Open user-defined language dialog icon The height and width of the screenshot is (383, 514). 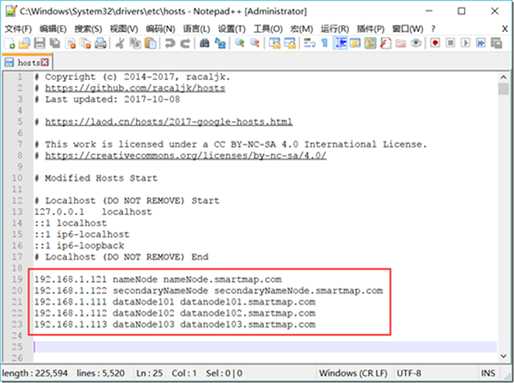point(354,43)
